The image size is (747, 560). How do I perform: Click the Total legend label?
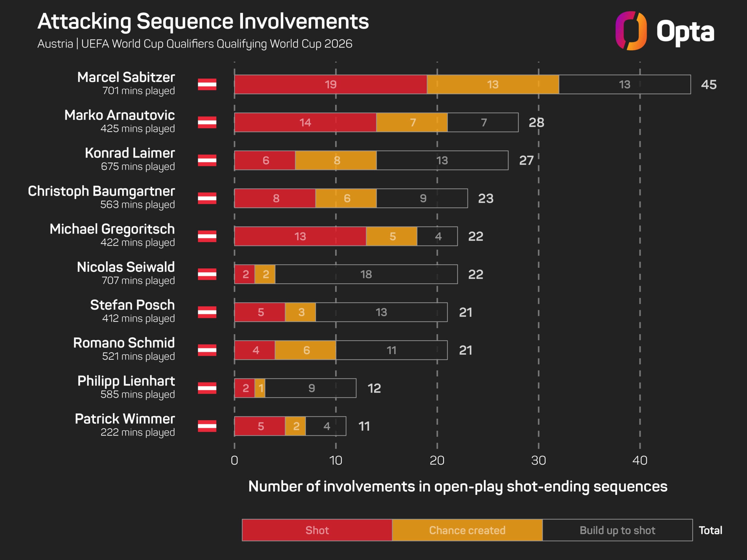pyautogui.click(x=710, y=530)
